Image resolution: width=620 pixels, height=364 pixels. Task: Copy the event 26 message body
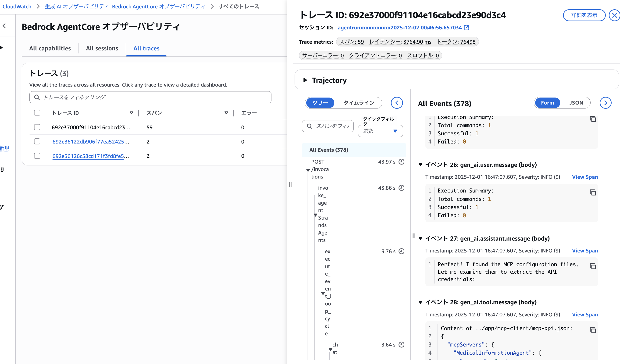tap(592, 192)
